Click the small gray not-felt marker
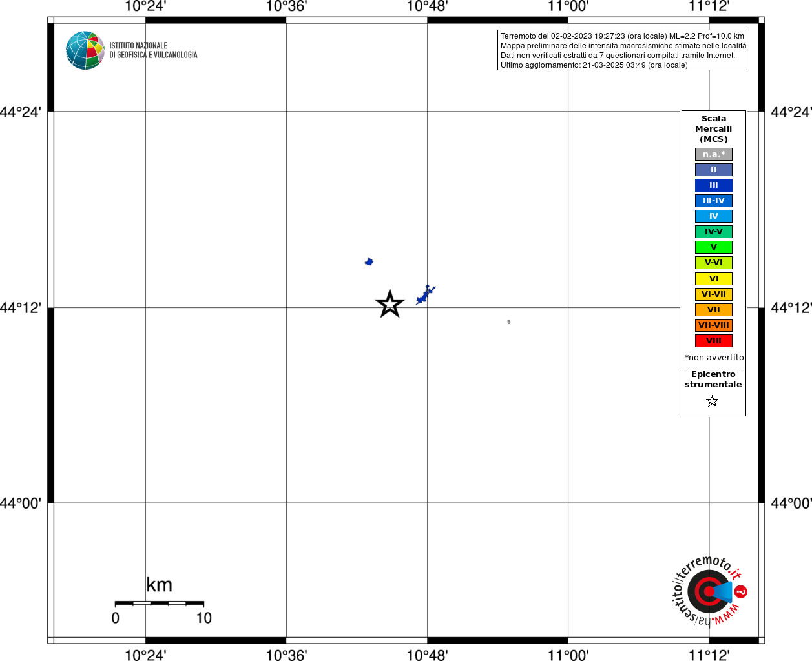The height and width of the screenshot is (661, 812). pyautogui.click(x=509, y=321)
